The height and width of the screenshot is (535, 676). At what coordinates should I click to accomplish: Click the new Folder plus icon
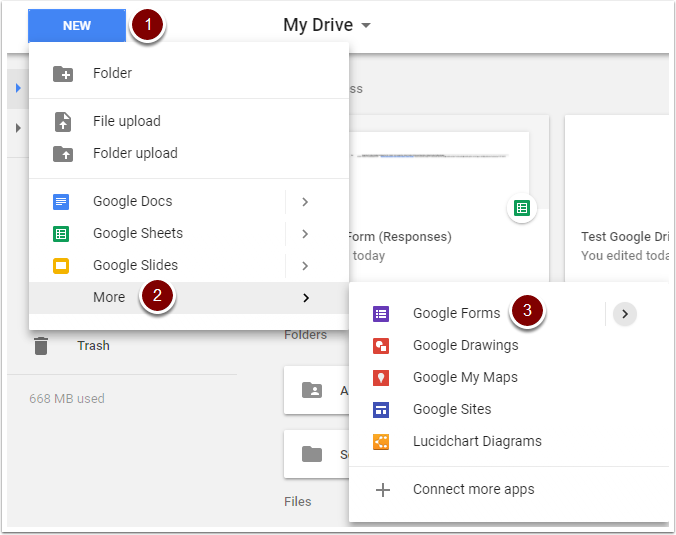click(63, 74)
